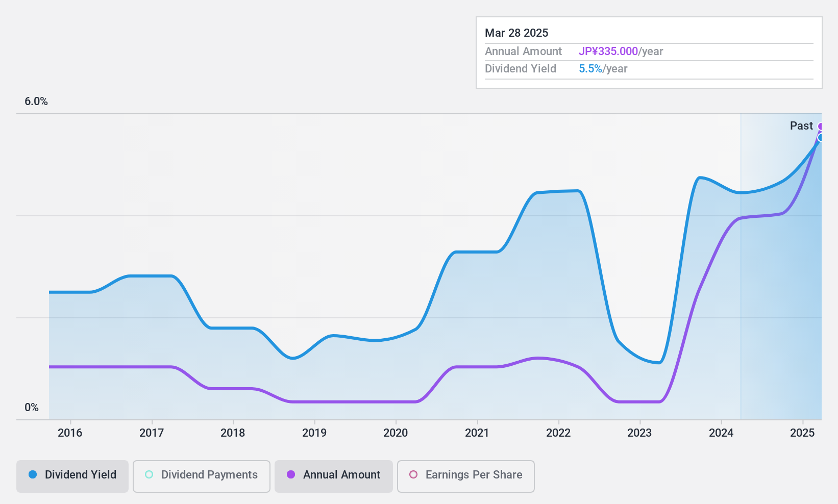Click the 2016 x-axis label
This screenshot has width=838, height=504.
(70, 433)
